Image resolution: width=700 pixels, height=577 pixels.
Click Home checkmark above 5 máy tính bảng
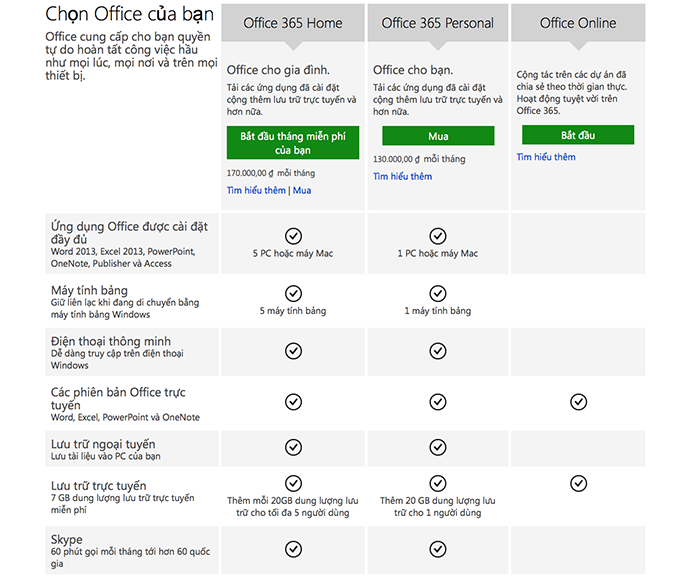pyautogui.click(x=293, y=293)
